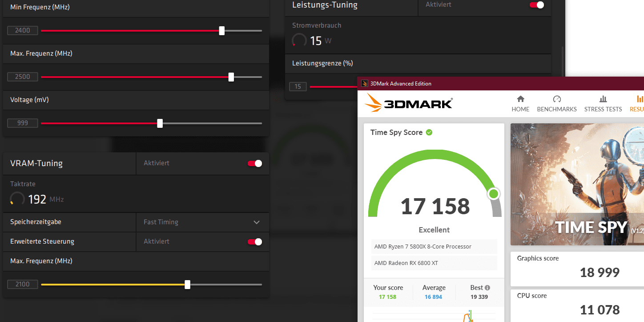The width and height of the screenshot is (644, 322).
Task: Click the Time Spy score gauge marker
Action: coord(493,194)
